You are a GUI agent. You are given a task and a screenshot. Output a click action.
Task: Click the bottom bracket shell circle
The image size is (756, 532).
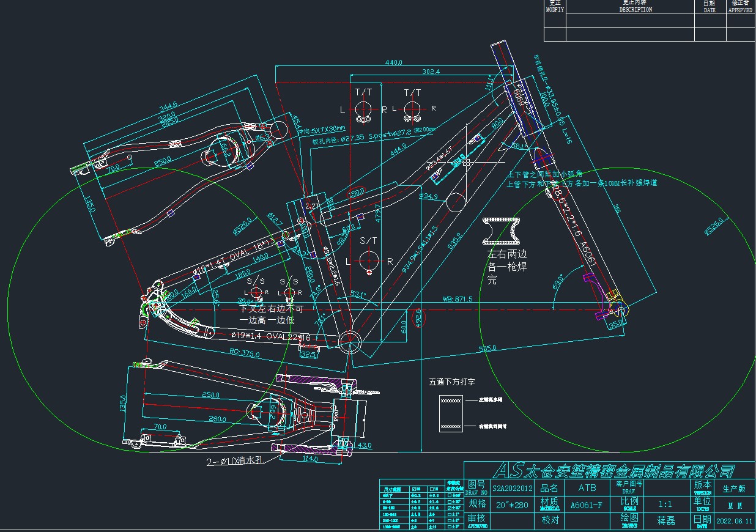(x=350, y=340)
